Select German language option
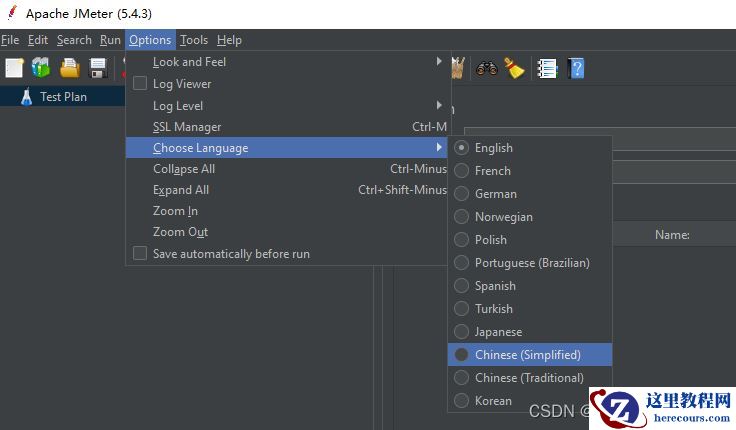The image size is (736, 430). pyautogui.click(x=530, y=194)
